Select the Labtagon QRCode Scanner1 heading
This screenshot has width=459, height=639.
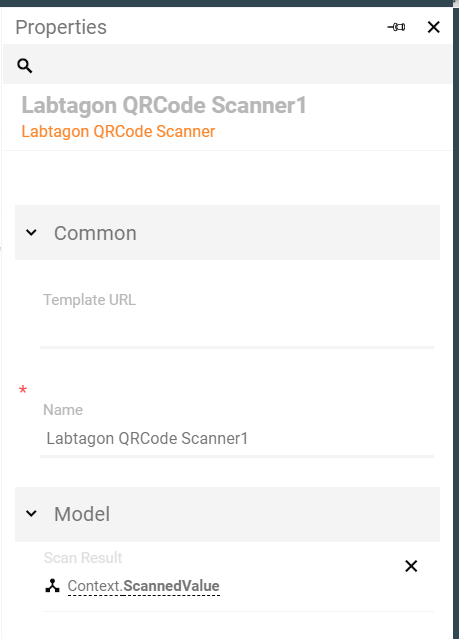164,105
